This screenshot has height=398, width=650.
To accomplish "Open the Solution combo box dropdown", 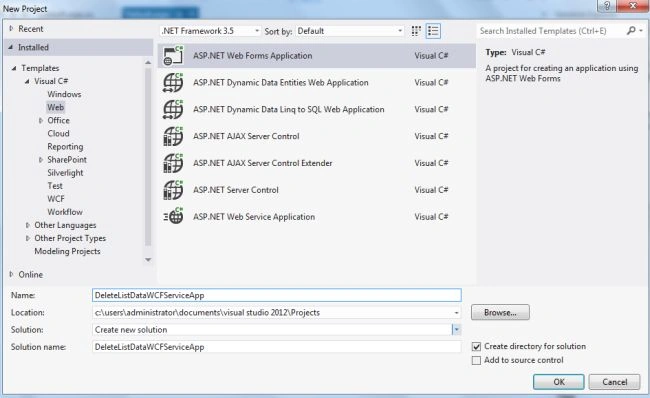I will pos(456,330).
